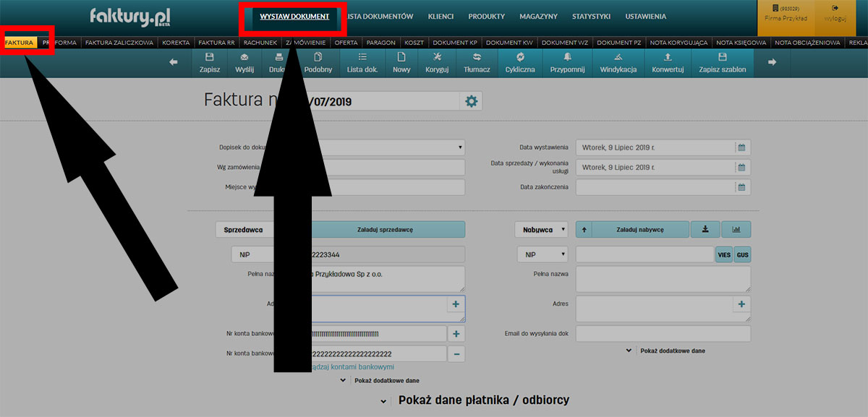Remove the second bank account with minus

[x=456, y=353]
